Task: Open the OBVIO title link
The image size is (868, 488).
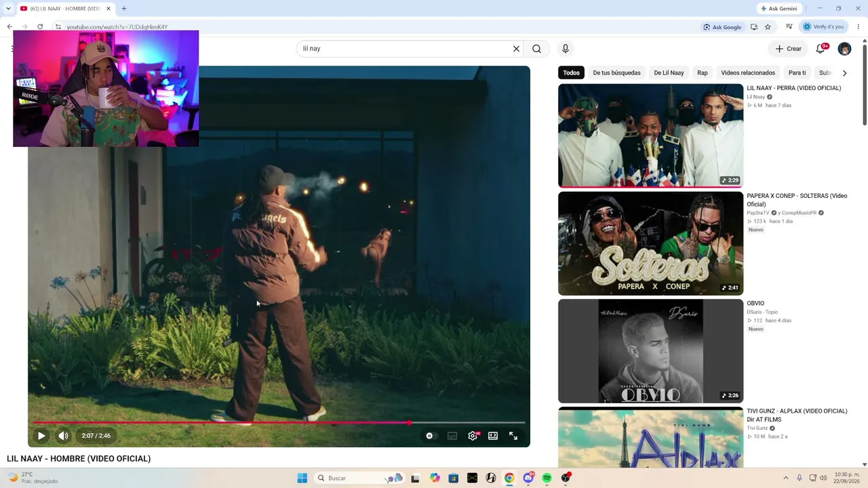Action: click(x=755, y=304)
